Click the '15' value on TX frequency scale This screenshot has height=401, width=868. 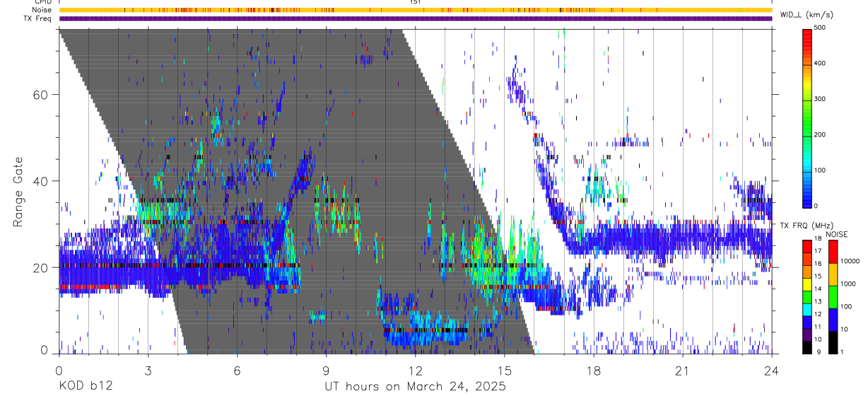coord(818,277)
